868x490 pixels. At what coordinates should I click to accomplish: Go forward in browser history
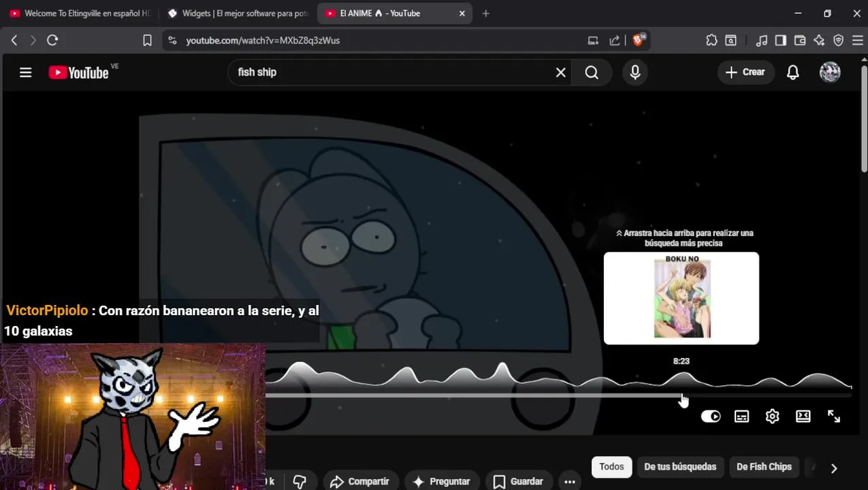[33, 40]
